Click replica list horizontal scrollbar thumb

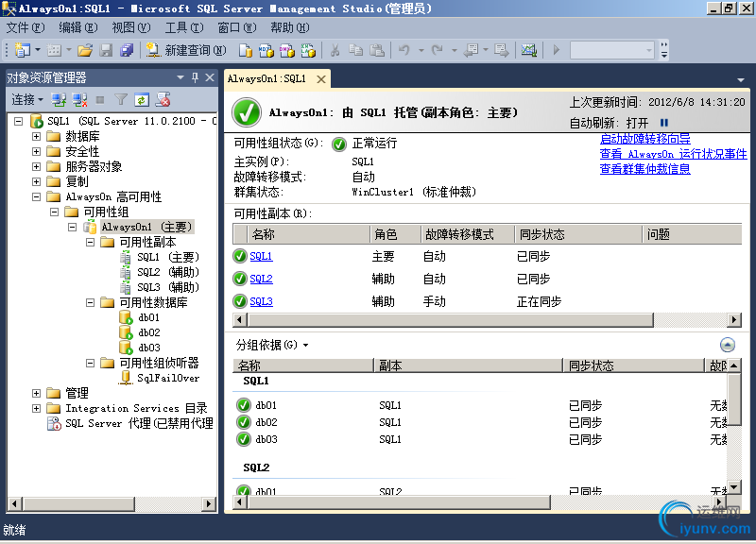coord(451,319)
